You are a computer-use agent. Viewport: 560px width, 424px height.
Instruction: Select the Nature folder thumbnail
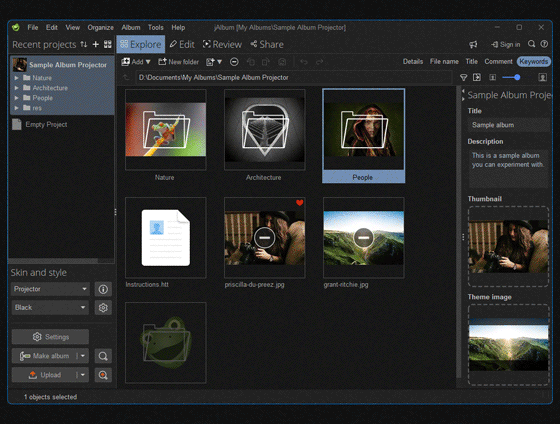(x=166, y=130)
